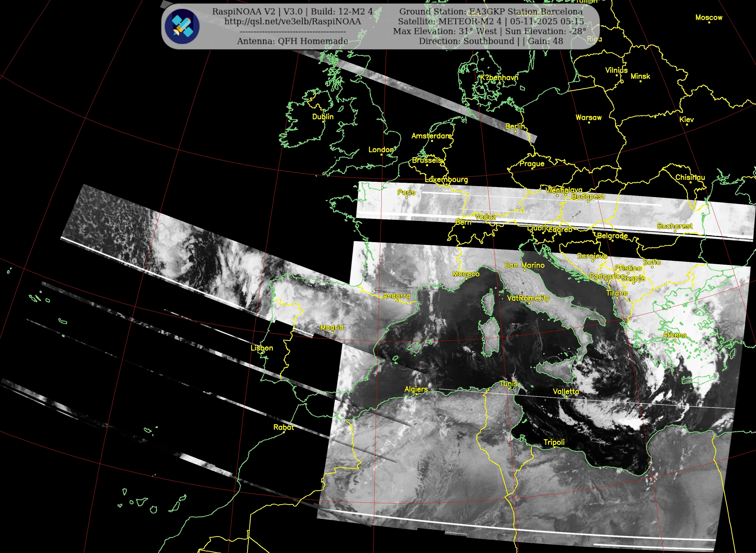Click the Antenna QFH Homemade text
This screenshot has width=756, height=553.
(292, 41)
